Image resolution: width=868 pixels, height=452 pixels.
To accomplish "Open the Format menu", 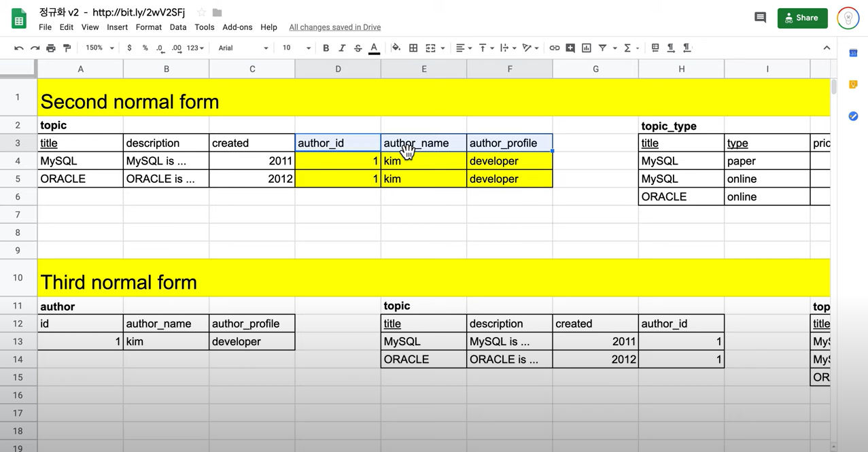I will pyautogui.click(x=149, y=27).
